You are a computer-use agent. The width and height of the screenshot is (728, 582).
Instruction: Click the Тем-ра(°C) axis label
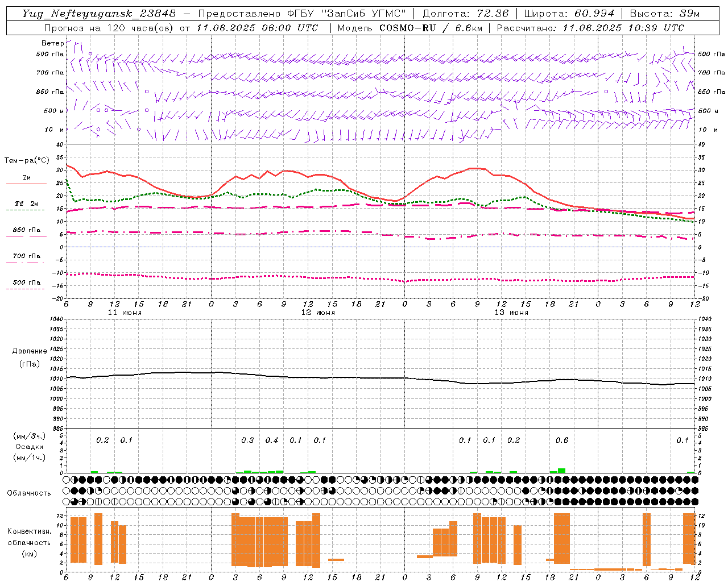27,161
